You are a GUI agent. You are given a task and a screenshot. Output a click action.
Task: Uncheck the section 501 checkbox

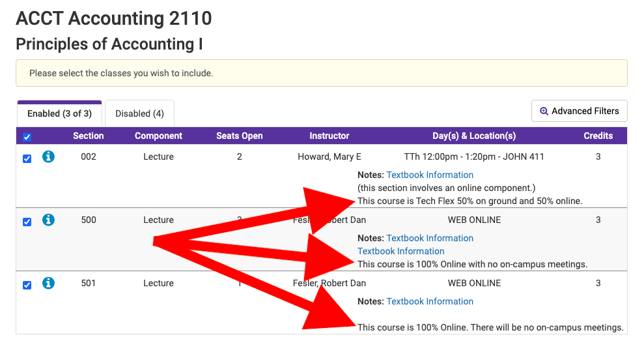tap(27, 285)
